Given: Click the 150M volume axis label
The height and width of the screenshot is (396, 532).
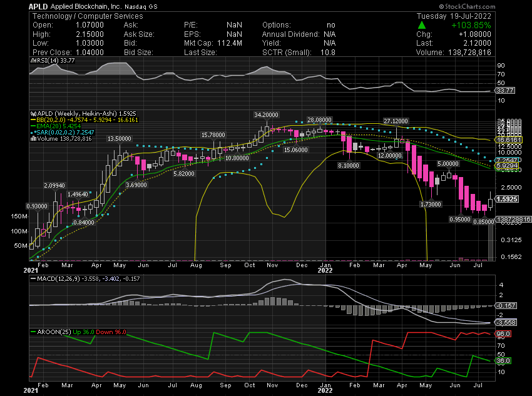Looking at the screenshot, I should 19,216.
